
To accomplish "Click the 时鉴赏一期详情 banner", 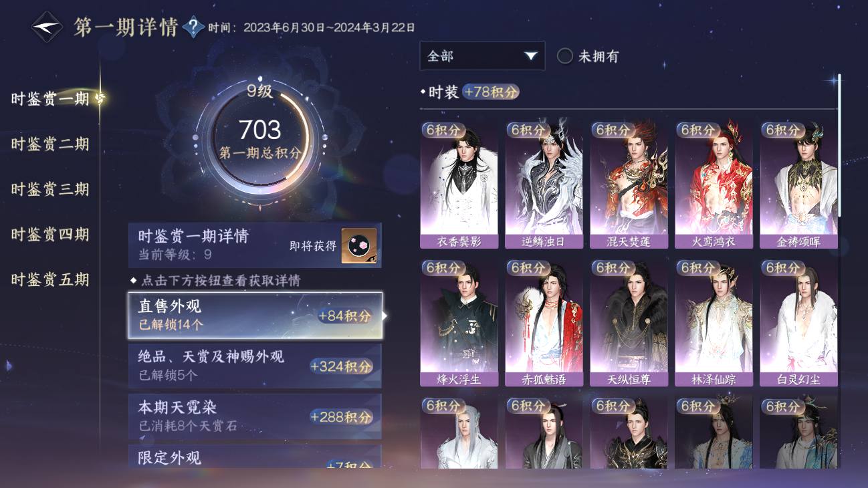I will [x=255, y=245].
